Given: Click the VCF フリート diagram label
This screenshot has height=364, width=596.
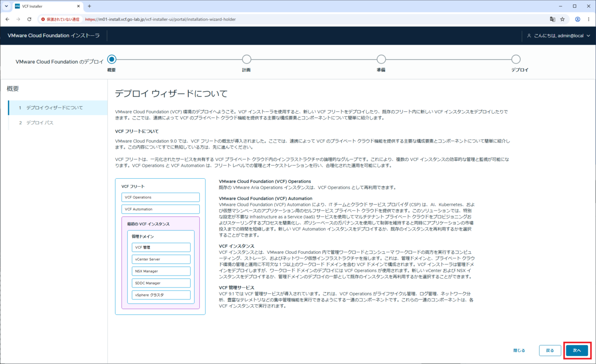Looking at the screenshot, I should [133, 186].
